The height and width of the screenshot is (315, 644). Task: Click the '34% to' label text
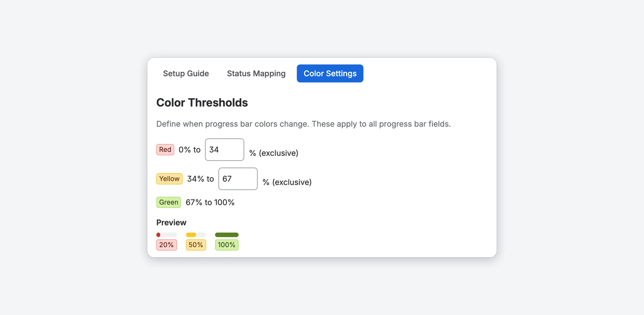pyautogui.click(x=201, y=179)
